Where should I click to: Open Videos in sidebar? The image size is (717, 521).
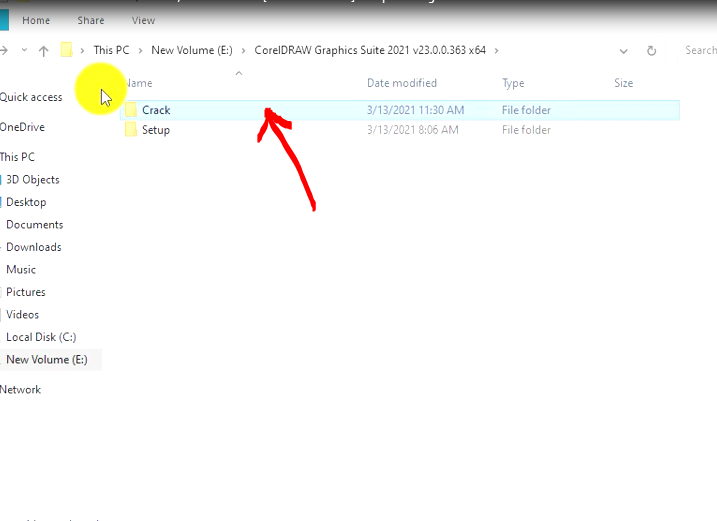click(x=22, y=315)
